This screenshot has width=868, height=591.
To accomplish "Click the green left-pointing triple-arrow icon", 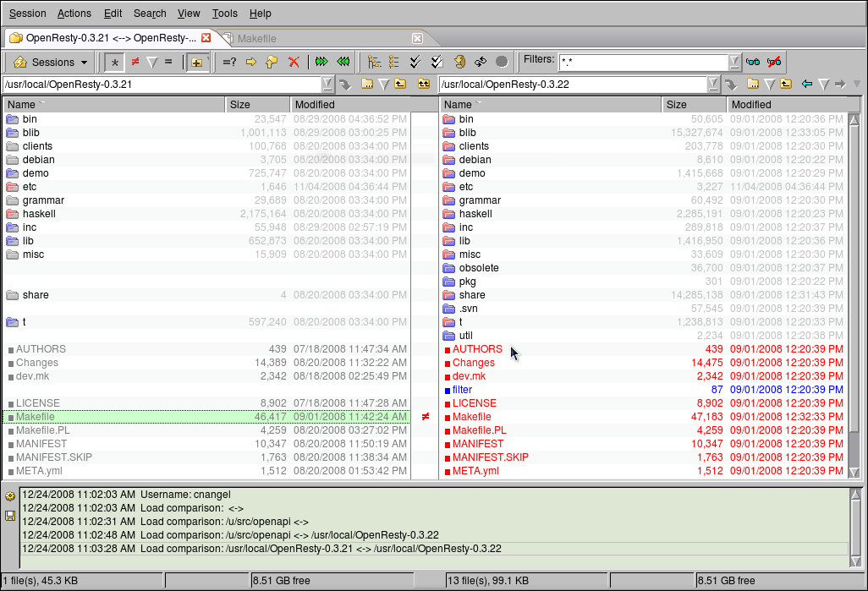I will (x=343, y=62).
